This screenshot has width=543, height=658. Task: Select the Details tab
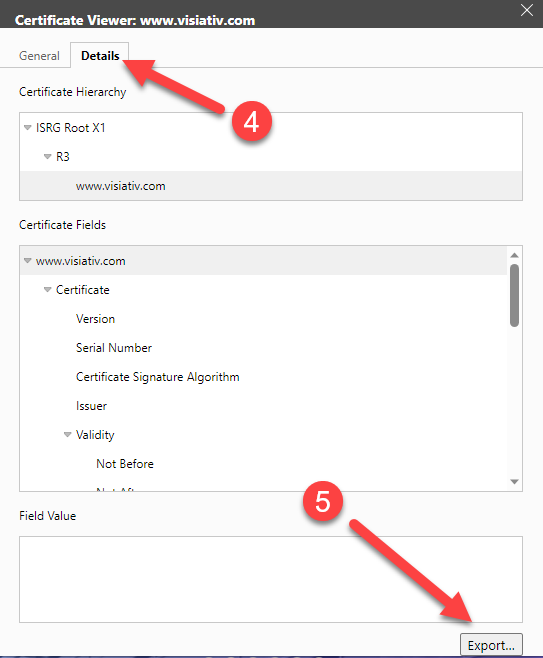pyautogui.click(x=100, y=56)
